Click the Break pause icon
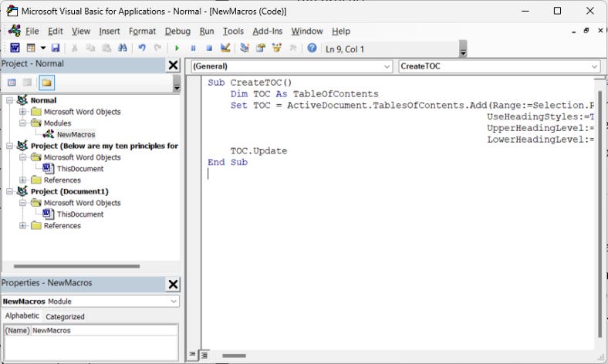 coord(193,48)
